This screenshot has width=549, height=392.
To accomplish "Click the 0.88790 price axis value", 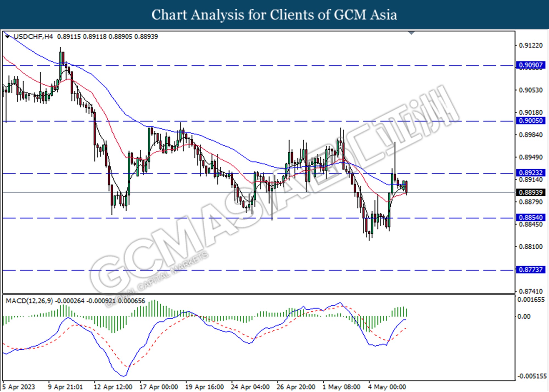I will pos(531,202).
